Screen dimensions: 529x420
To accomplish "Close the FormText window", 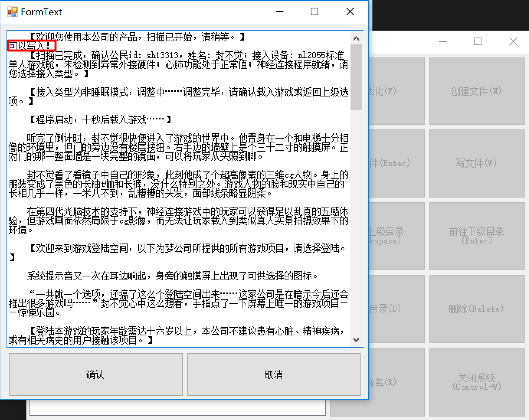I will point(350,12).
